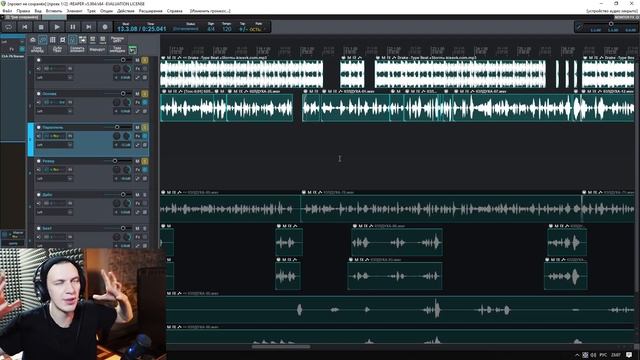Open the routing button on the first track

click(x=145, y=77)
